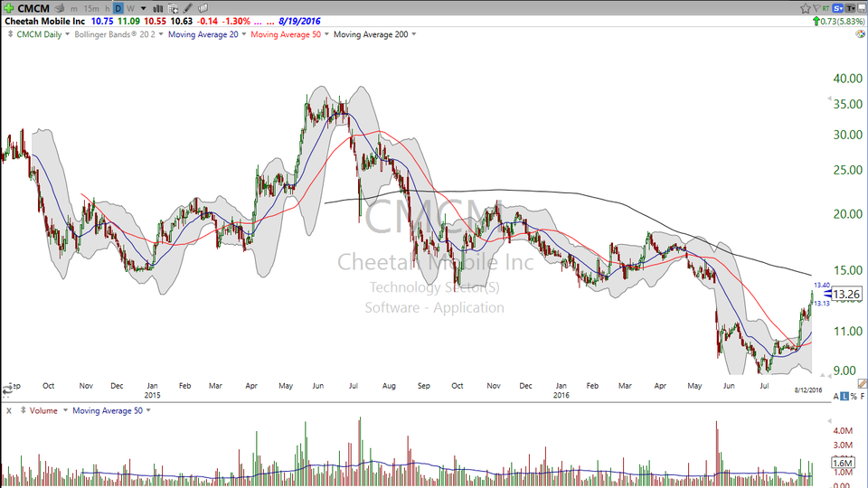The width and height of the screenshot is (868, 488).
Task: Select the pencil drawing tools icon
Action: click(x=188, y=8)
